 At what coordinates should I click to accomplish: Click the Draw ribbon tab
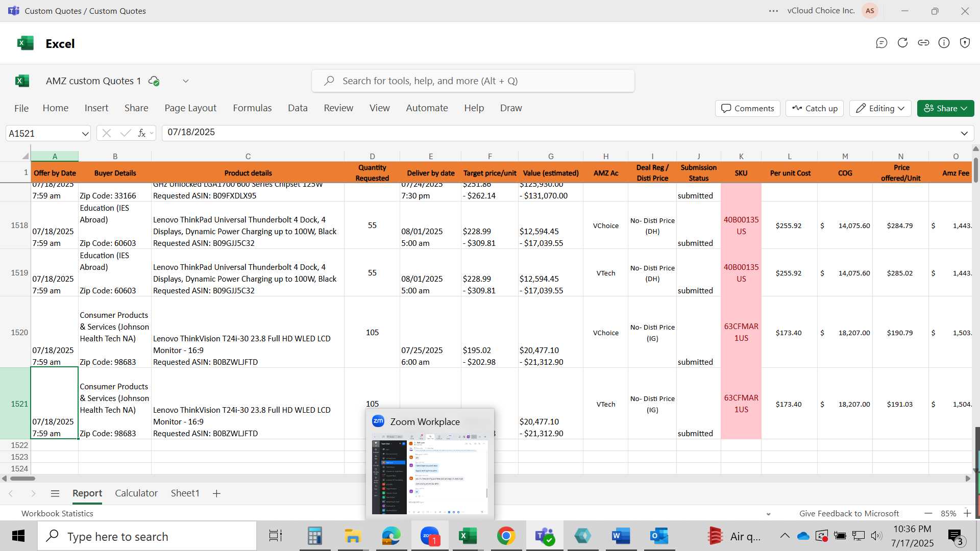tap(511, 108)
